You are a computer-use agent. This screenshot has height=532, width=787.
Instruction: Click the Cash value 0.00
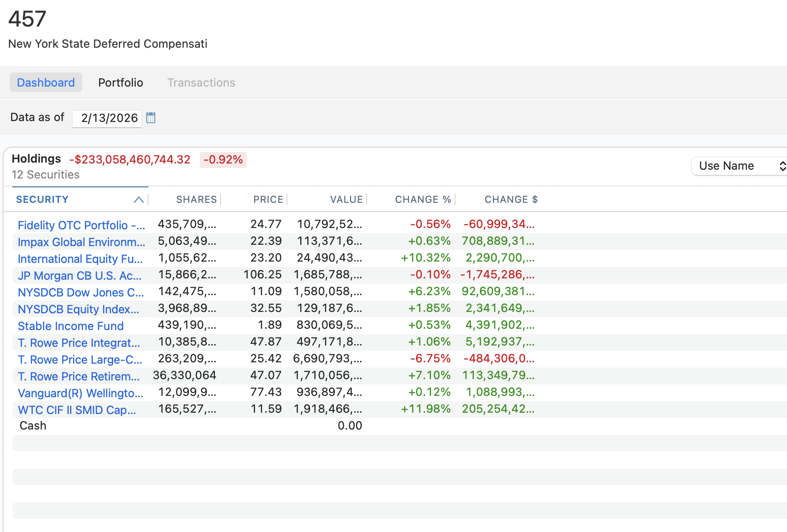pyautogui.click(x=350, y=426)
